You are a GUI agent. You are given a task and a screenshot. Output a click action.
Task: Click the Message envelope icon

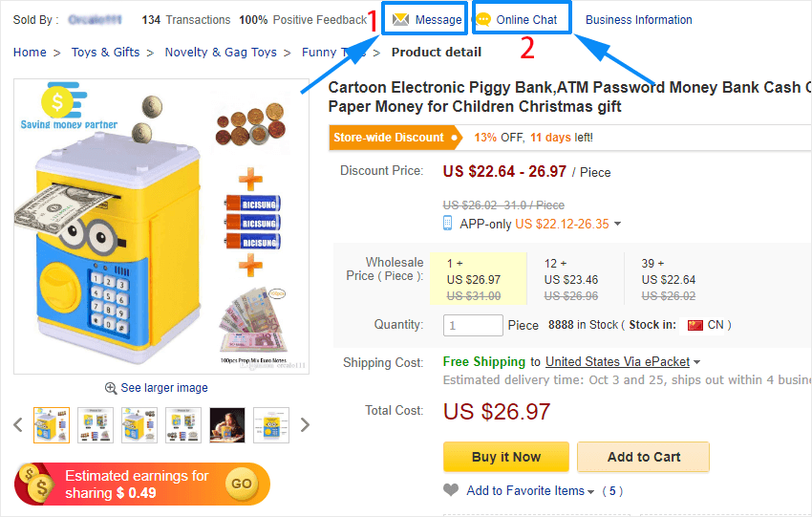pos(400,20)
